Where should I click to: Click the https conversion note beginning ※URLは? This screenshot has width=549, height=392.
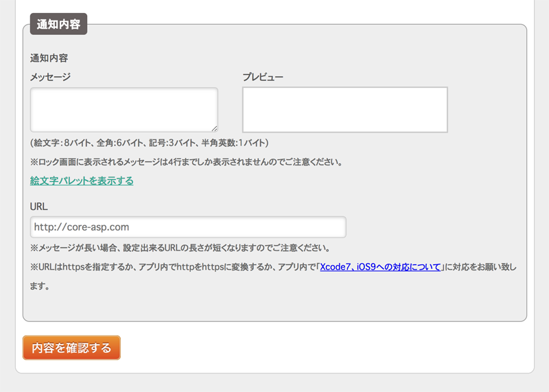pyautogui.click(x=273, y=267)
